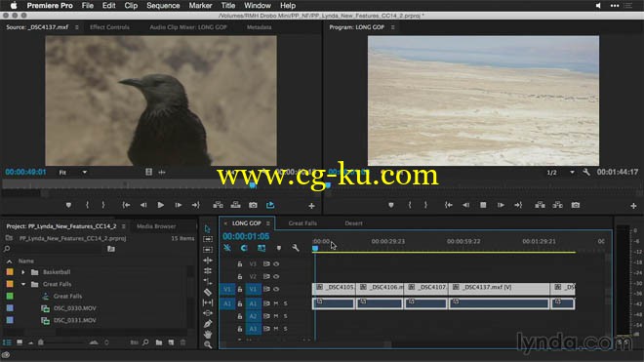Viewport: 644px width, 362px height.
Task: Export frame from the Source monitor
Action: tap(253, 205)
